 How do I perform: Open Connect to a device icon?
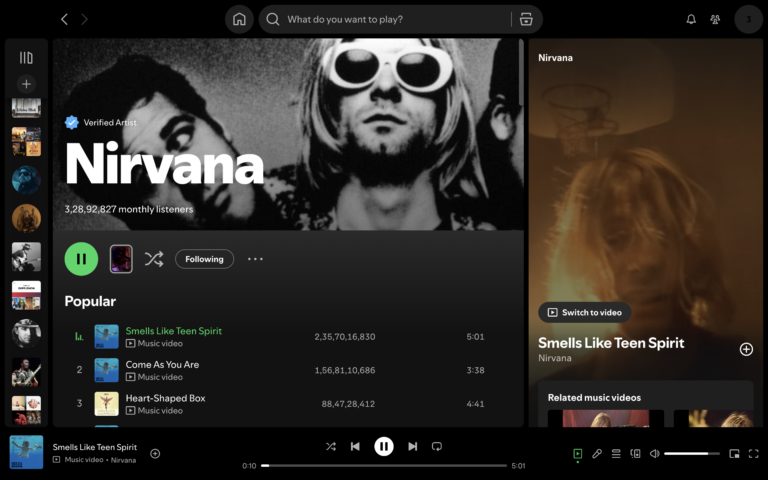tap(635, 453)
